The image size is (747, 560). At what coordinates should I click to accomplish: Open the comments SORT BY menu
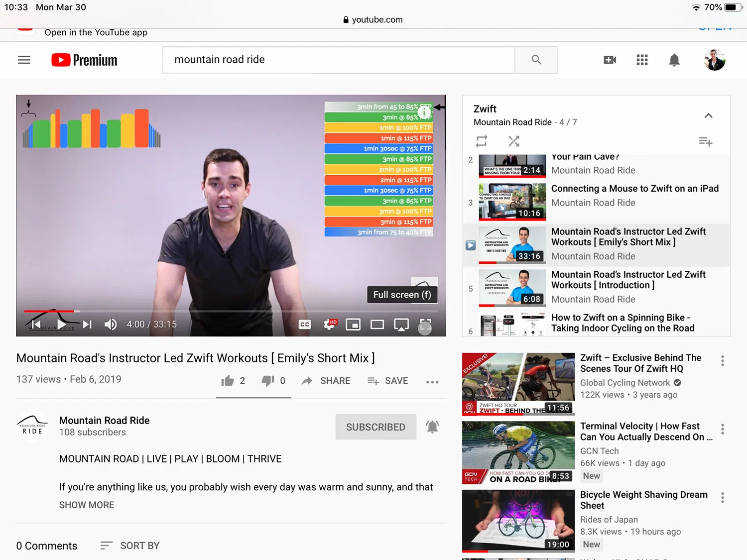tap(130, 546)
